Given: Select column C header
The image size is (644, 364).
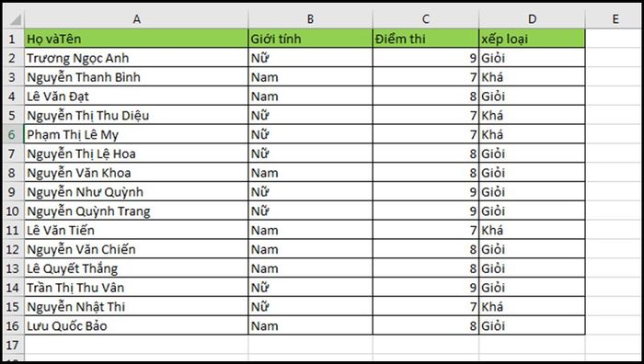Looking at the screenshot, I should [425, 19].
